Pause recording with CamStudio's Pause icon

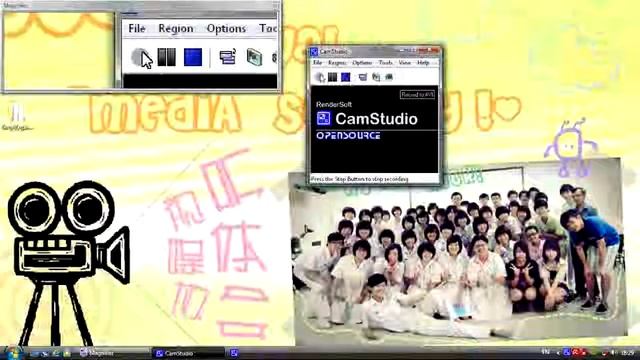[x=333, y=77]
